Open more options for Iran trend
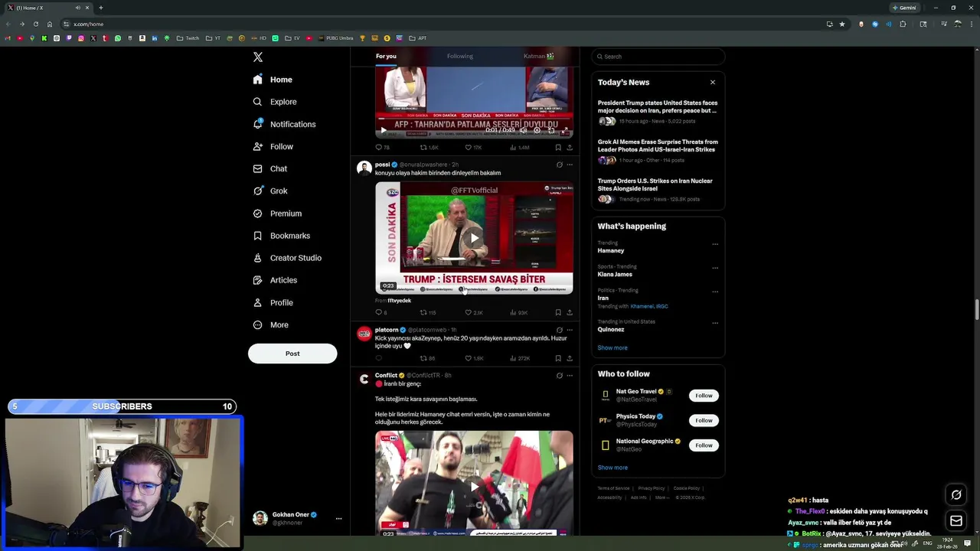This screenshot has width=980, height=551. click(x=715, y=292)
